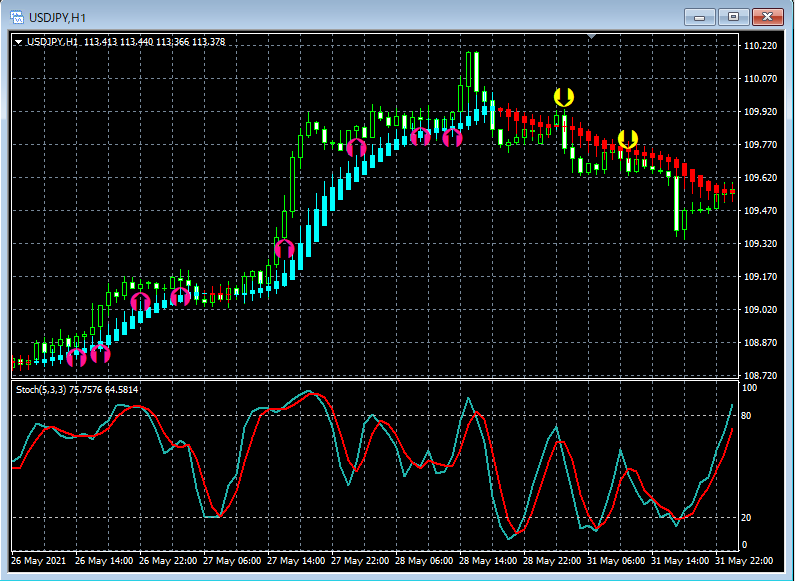The width and height of the screenshot is (796, 581).
Task: Click the first yellow sell arrow signal
Action: [564, 97]
